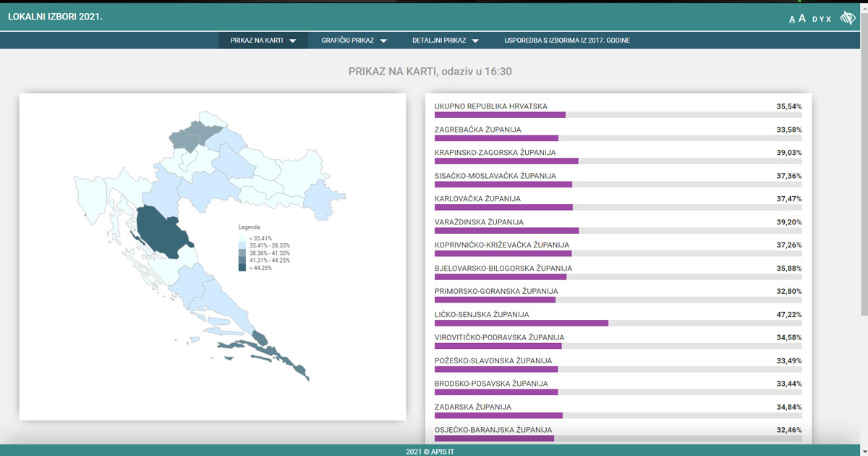Enable the DYX dyslexia font option
Viewport: 868px width, 456px height.
[822, 19]
